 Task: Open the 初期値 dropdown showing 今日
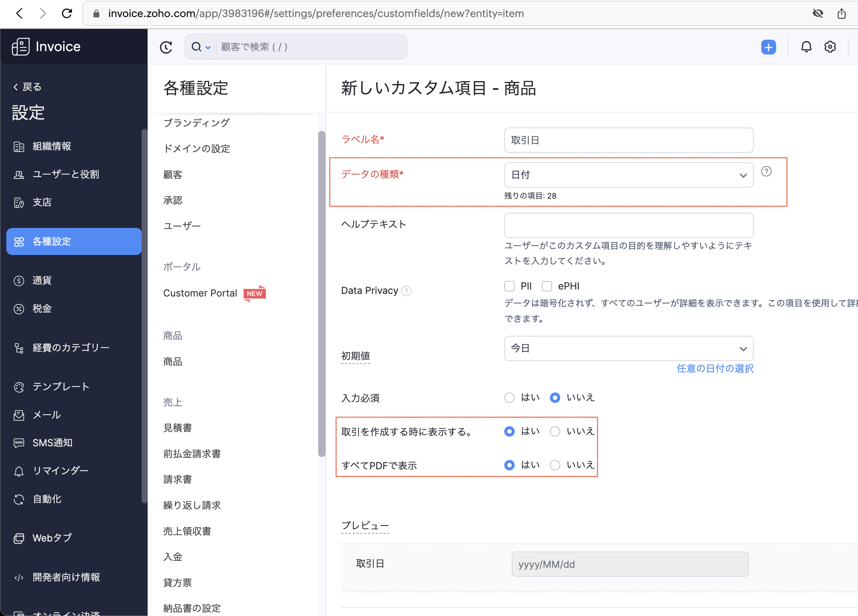point(628,348)
